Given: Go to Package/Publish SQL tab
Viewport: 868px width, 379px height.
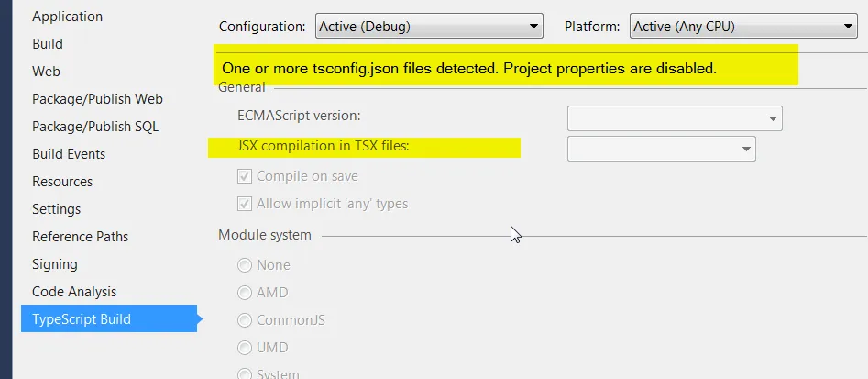Looking at the screenshot, I should (95, 127).
